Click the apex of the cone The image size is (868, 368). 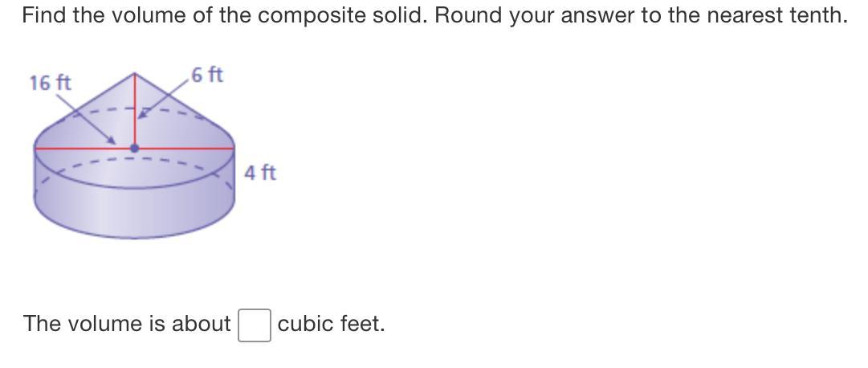(x=134, y=73)
